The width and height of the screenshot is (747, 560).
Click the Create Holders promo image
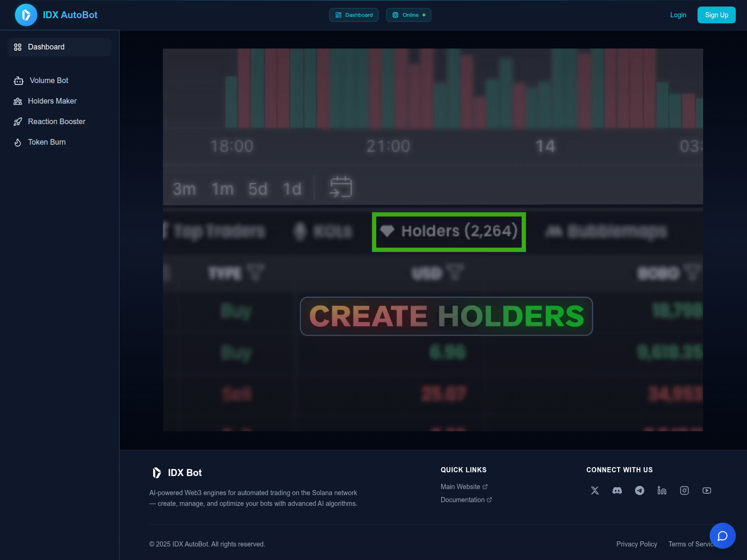coord(433,240)
